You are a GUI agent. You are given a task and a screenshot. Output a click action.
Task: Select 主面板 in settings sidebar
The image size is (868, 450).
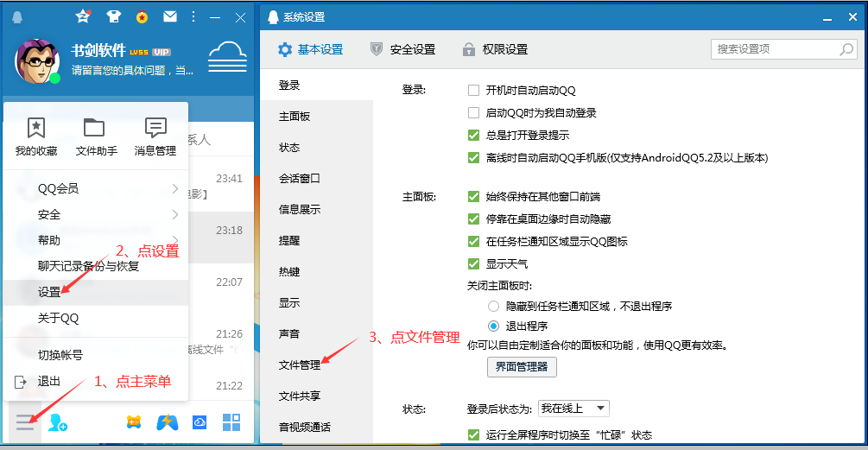tap(316, 117)
